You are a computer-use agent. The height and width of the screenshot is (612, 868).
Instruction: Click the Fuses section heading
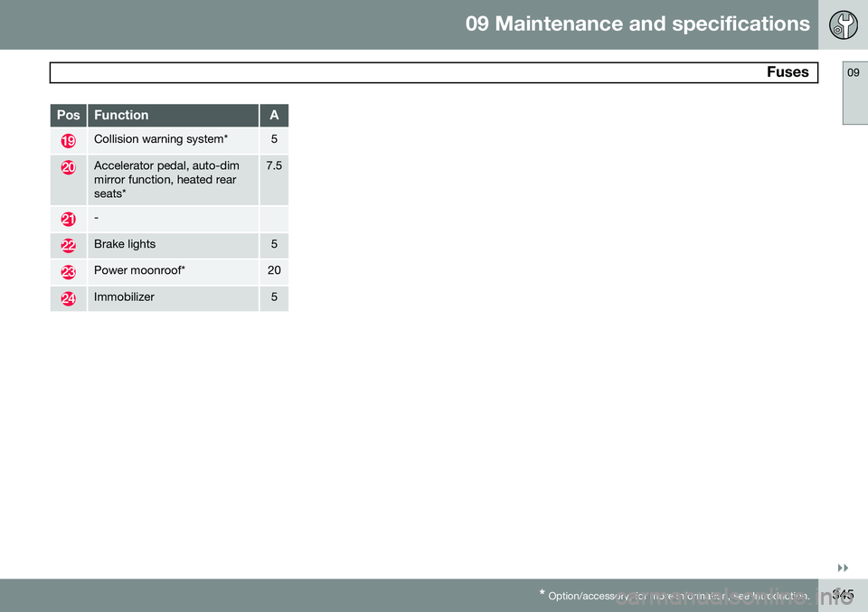click(788, 72)
